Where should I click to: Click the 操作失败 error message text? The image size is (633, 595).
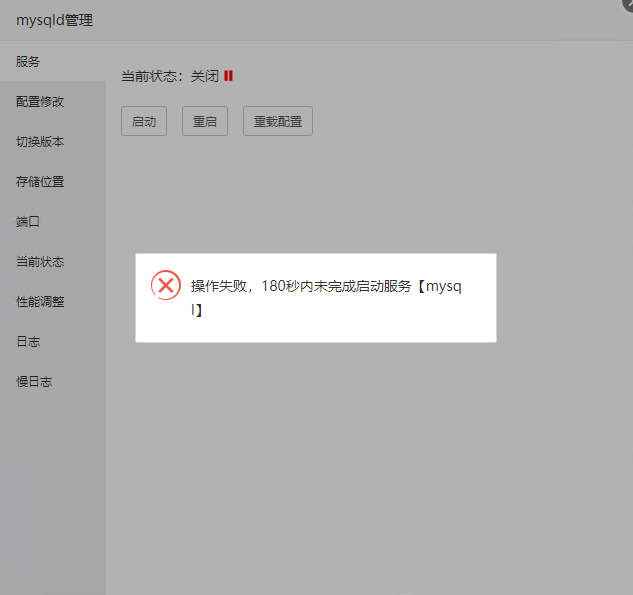[326, 298]
